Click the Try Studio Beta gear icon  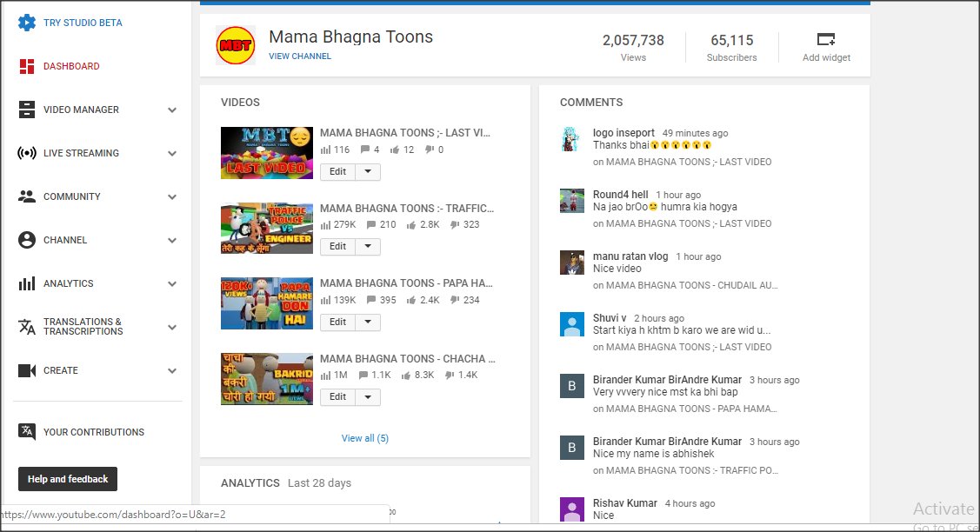[x=27, y=23]
